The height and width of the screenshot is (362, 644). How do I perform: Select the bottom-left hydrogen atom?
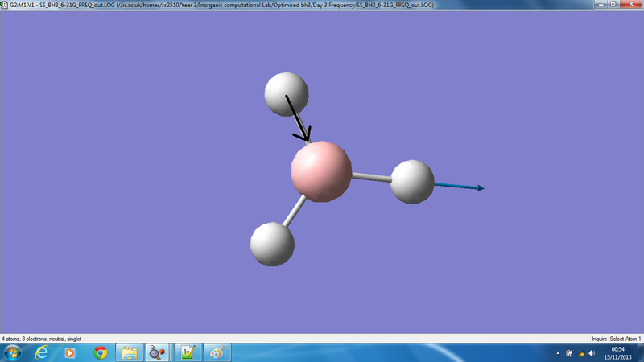272,245
